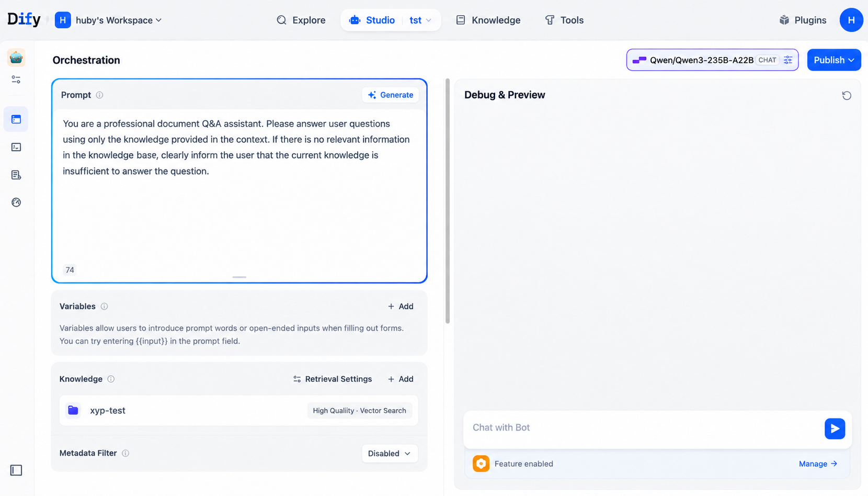The height and width of the screenshot is (496, 868).
Task: Open the huby's Workspace dropdown
Action: [x=109, y=20]
